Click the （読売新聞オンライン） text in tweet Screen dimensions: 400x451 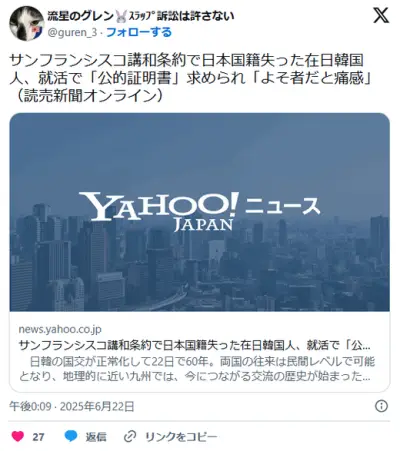[87, 96]
